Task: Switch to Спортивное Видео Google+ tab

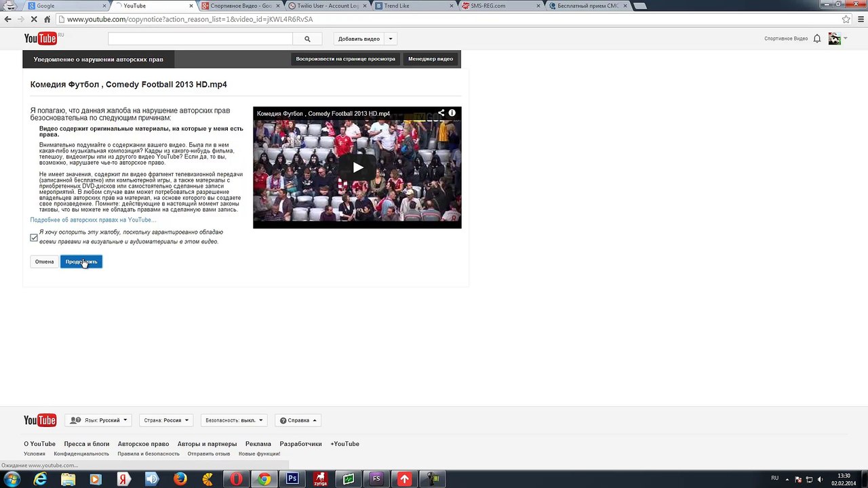Action: click(240, 5)
